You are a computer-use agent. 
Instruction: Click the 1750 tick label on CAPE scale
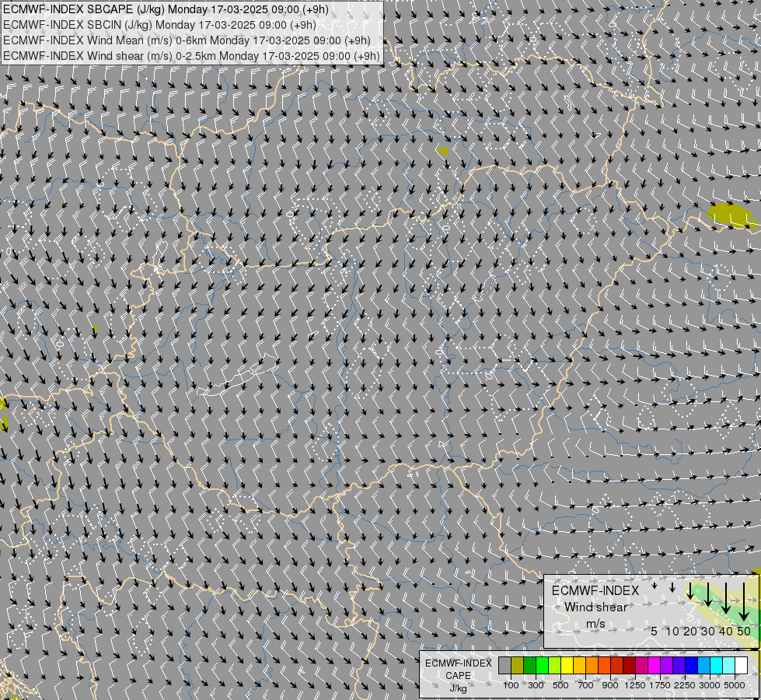click(x=660, y=685)
